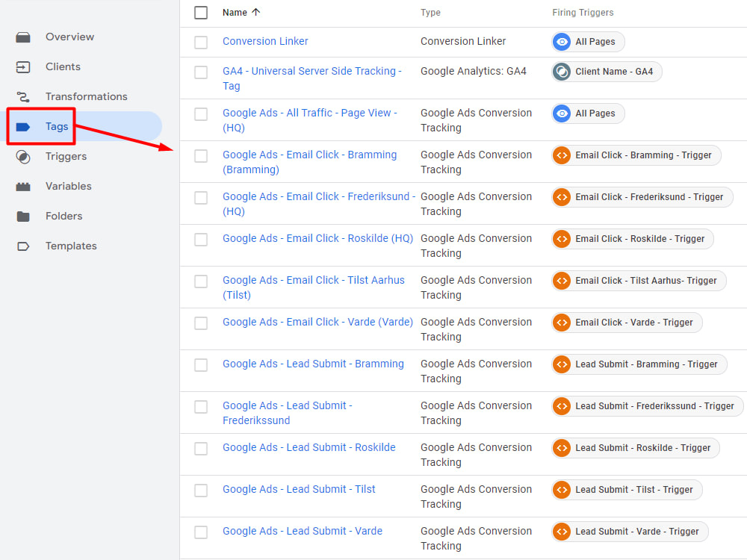Open the Clients section

pos(63,67)
